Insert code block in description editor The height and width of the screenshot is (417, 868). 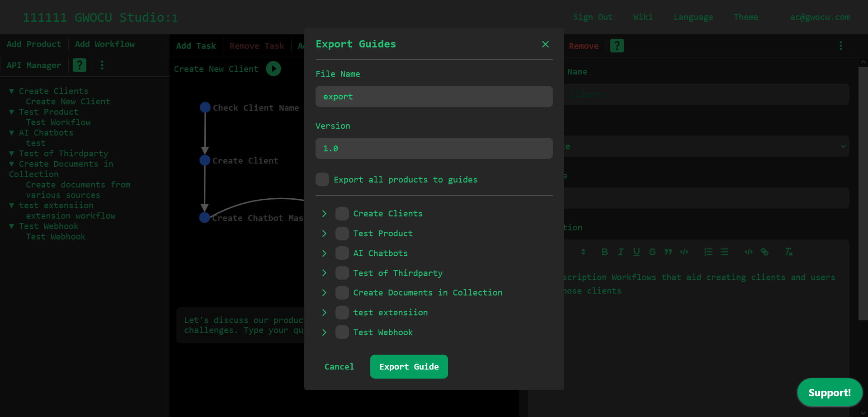684,252
